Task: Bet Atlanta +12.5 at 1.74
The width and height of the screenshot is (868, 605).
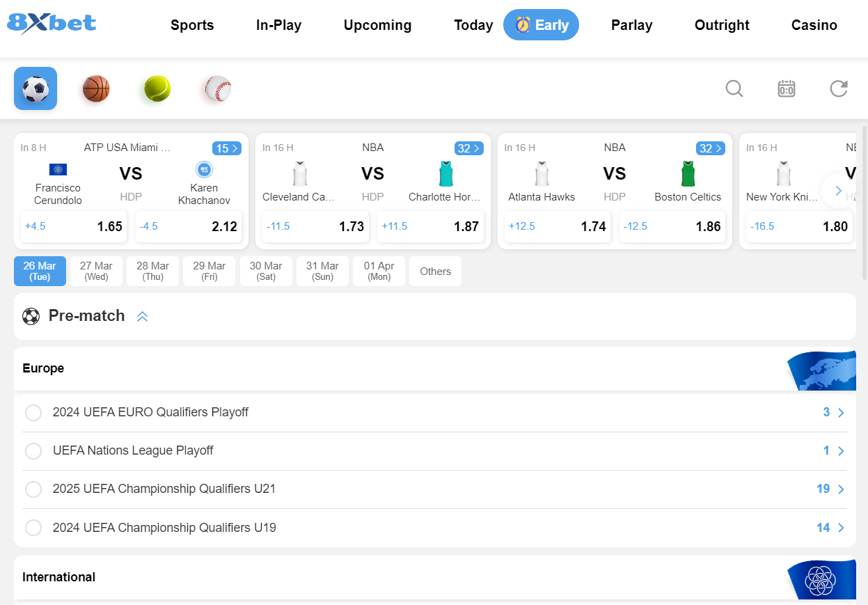Action: [558, 226]
